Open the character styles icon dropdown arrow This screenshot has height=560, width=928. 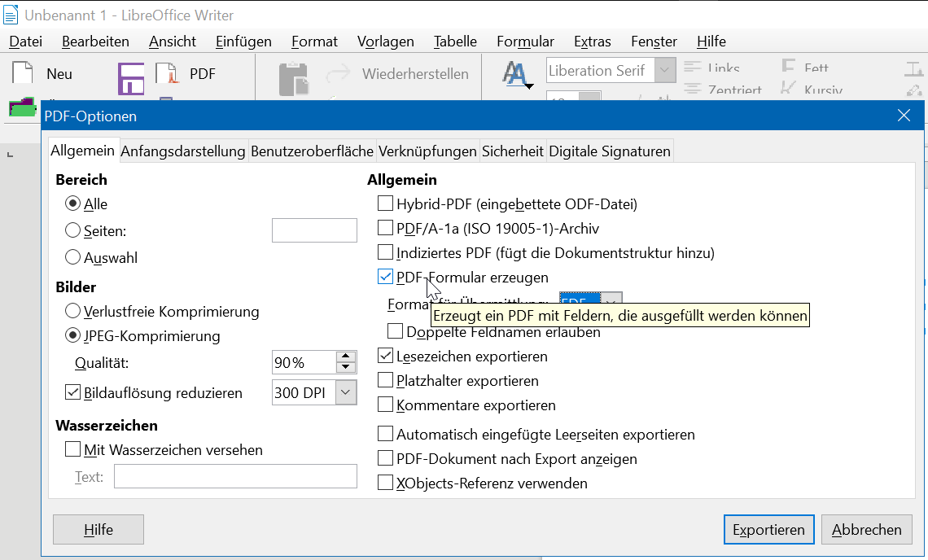(530, 86)
